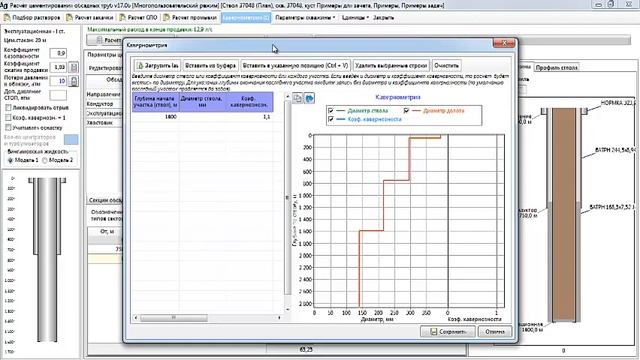Click Коэффициент газоопасности input field

58,53
